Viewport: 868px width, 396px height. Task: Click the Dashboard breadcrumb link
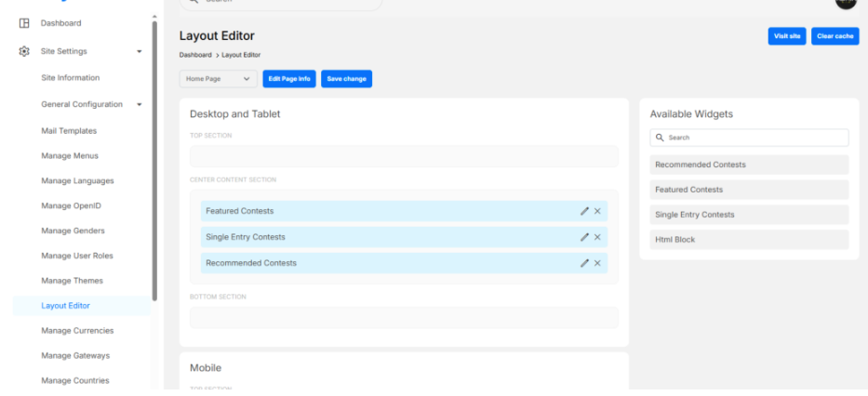pos(194,55)
